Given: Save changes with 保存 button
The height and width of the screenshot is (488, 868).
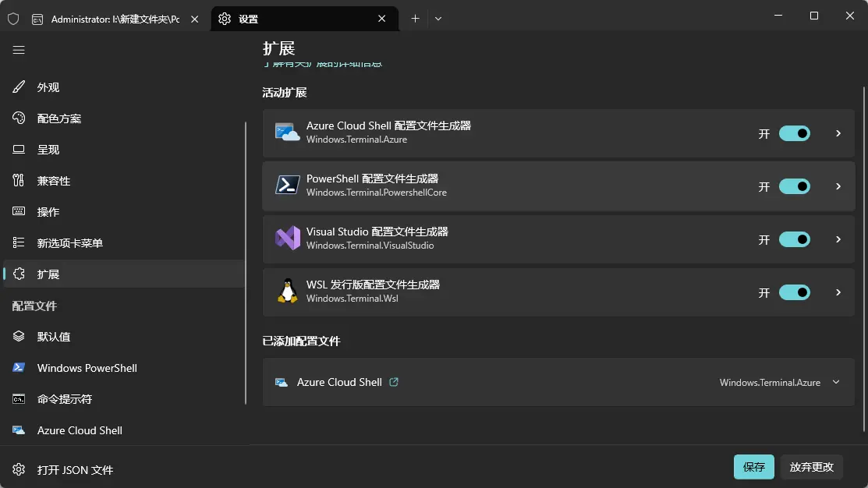Looking at the screenshot, I should [x=754, y=467].
